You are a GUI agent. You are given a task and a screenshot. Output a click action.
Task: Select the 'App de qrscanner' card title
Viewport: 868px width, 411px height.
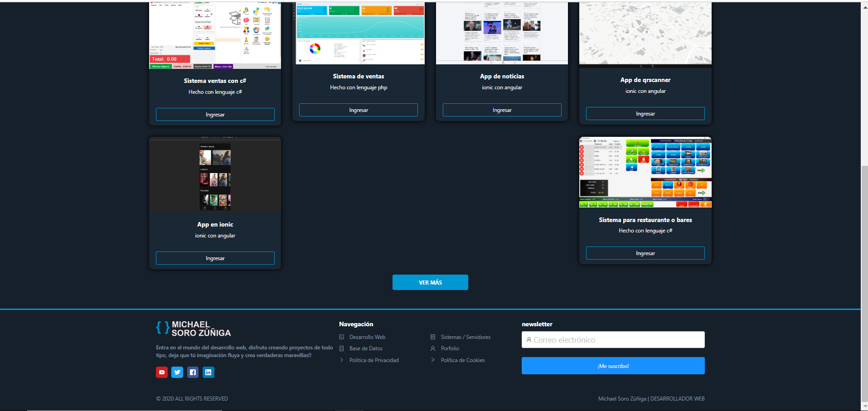click(x=645, y=80)
